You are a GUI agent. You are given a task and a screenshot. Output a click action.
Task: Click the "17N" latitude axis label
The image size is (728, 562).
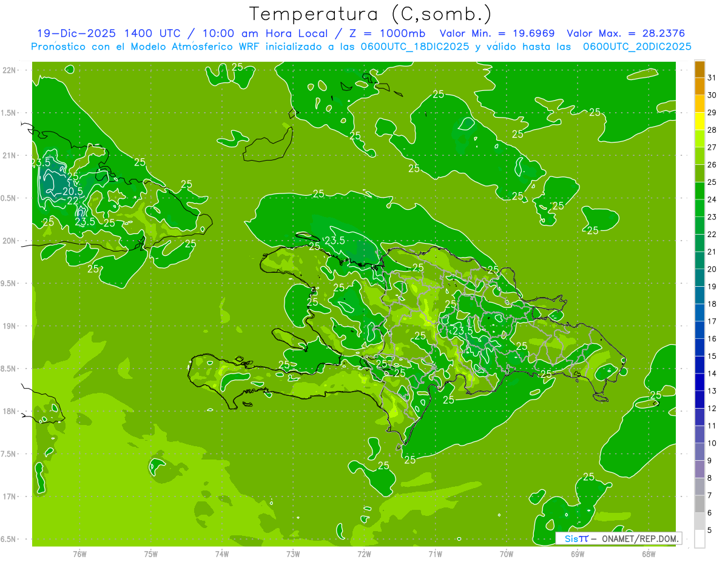10,497
